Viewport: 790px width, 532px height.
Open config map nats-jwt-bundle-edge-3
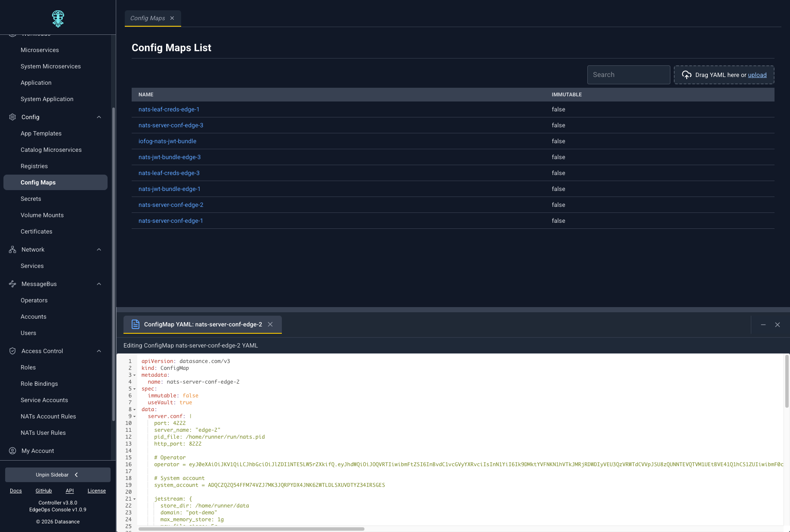coord(170,157)
